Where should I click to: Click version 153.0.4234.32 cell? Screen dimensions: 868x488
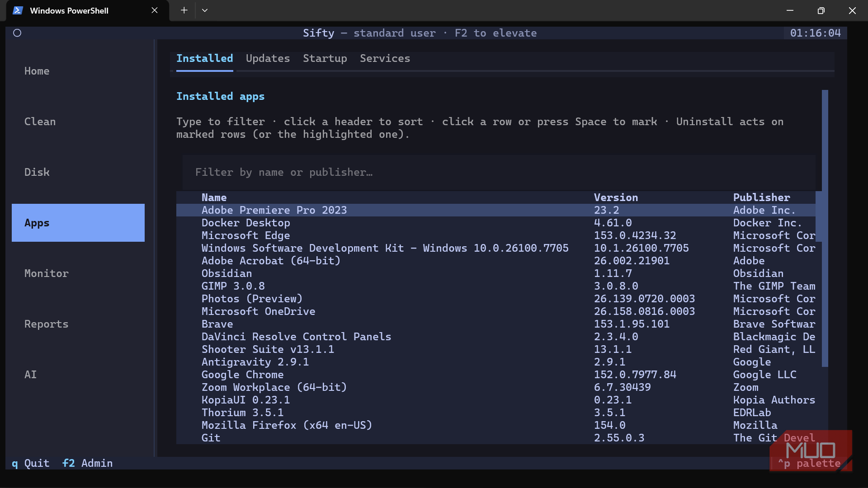(x=635, y=235)
